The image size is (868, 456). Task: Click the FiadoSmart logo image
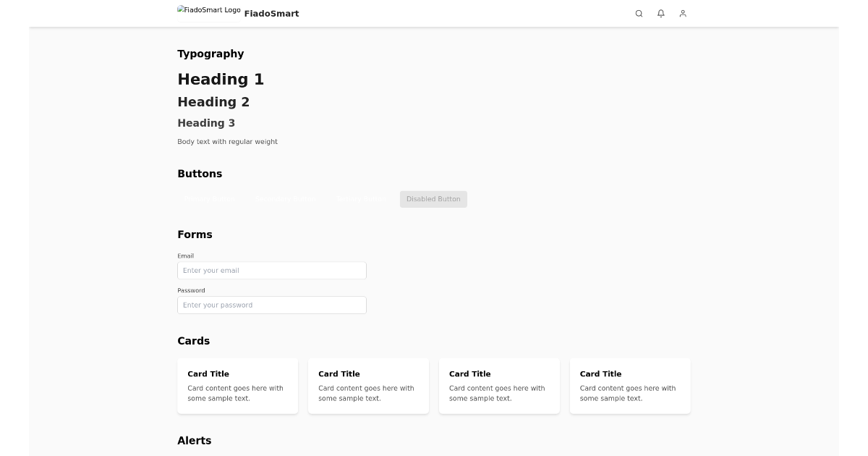208,9
